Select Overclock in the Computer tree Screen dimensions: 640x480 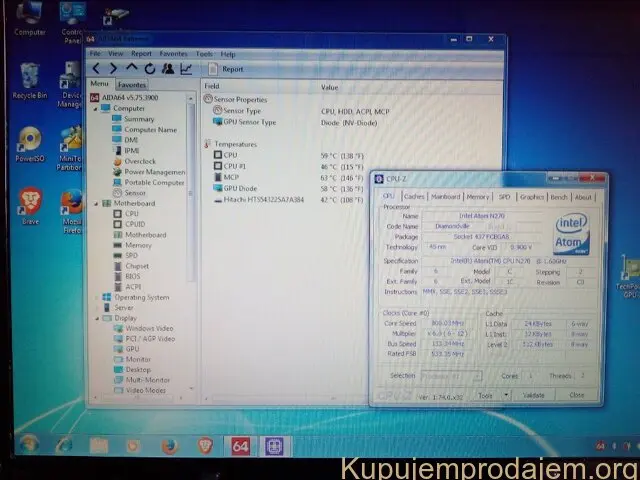(x=140, y=161)
